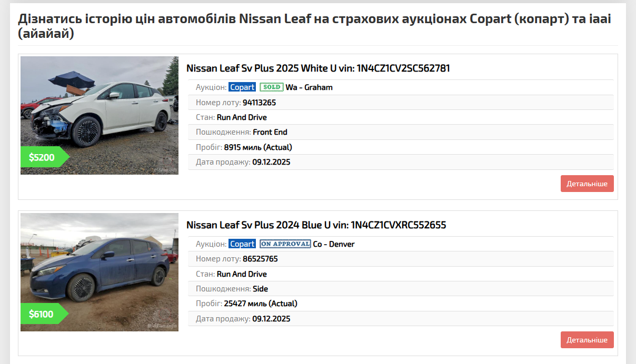
Task: Select lot number 86525765
Action: (x=260, y=259)
